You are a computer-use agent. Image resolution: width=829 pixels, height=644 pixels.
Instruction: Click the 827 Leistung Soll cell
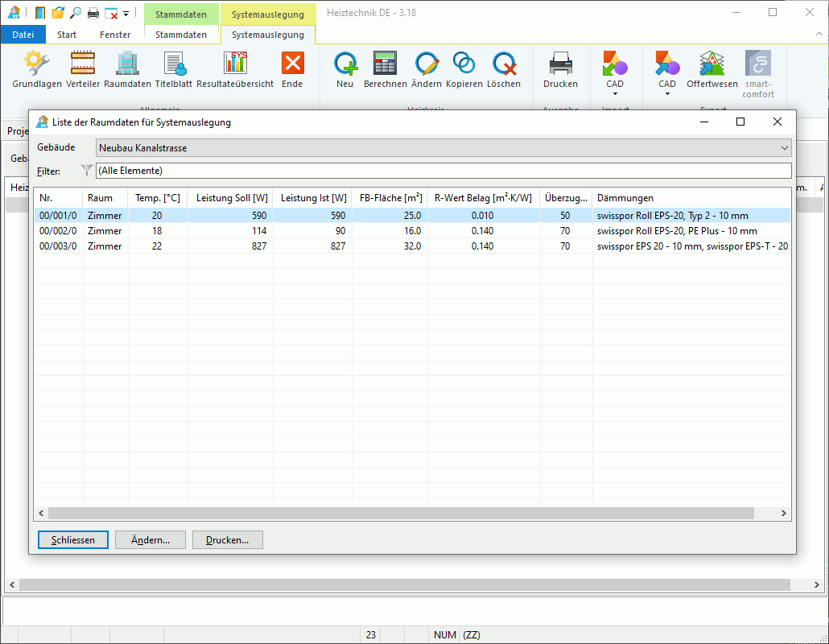pyautogui.click(x=230, y=246)
